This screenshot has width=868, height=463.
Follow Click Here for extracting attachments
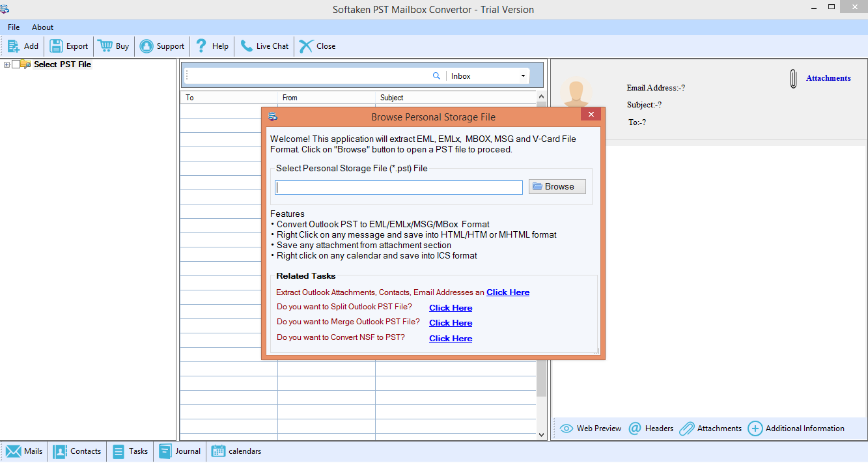(x=508, y=292)
